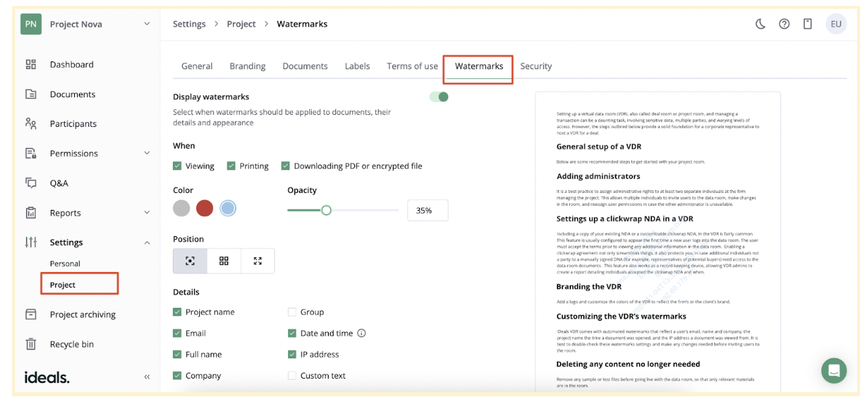Turn off the Display watermarks switch

[x=439, y=97]
